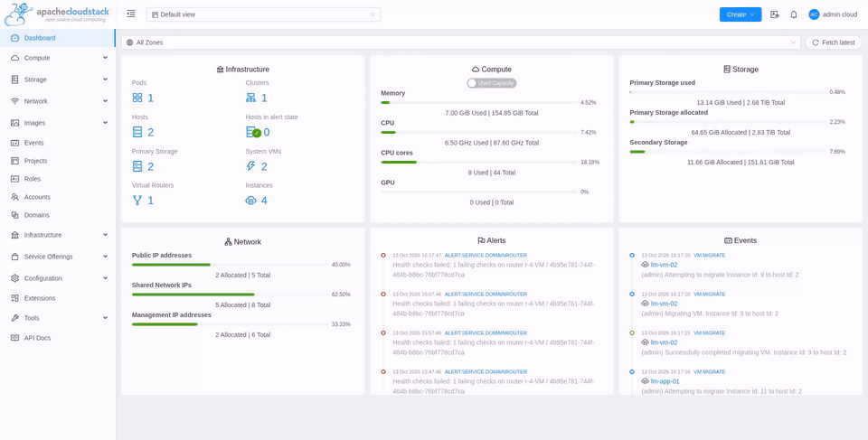This screenshot has width=868, height=440.
Task: Click the Events calendar icon in the sidebar
Action: pyautogui.click(x=15, y=143)
